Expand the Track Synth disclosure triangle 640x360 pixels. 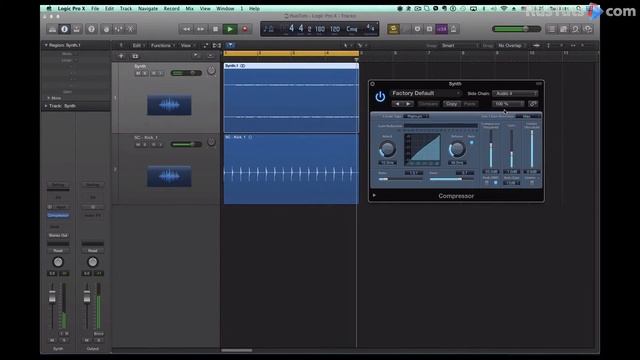[x=46, y=106]
